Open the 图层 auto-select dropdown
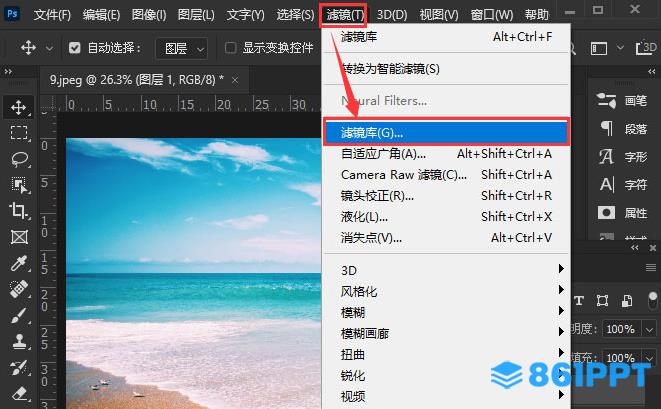Screen dimensions: 661x409 click(181, 48)
